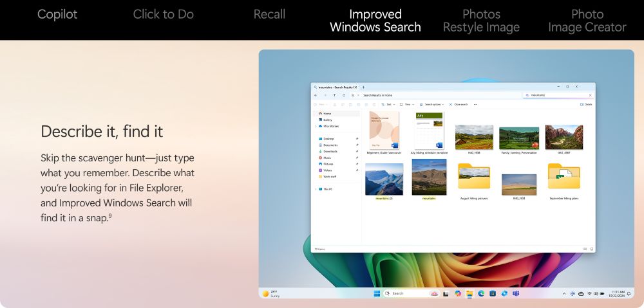Click the Home icon in Explorer sidebar
The width and height of the screenshot is (644, 308).
(x=321, y=113)
